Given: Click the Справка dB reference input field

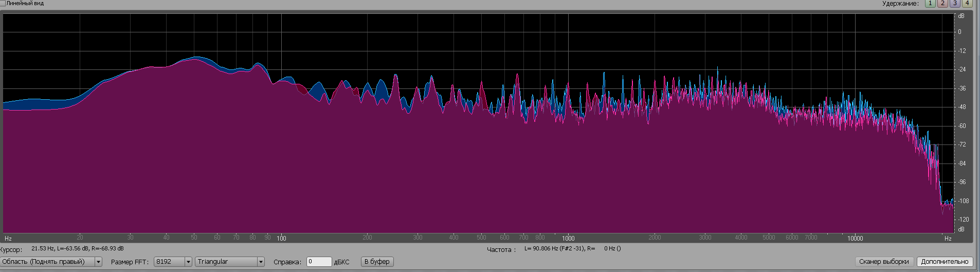Looking at the screenshot, I should tap(319, 262).
